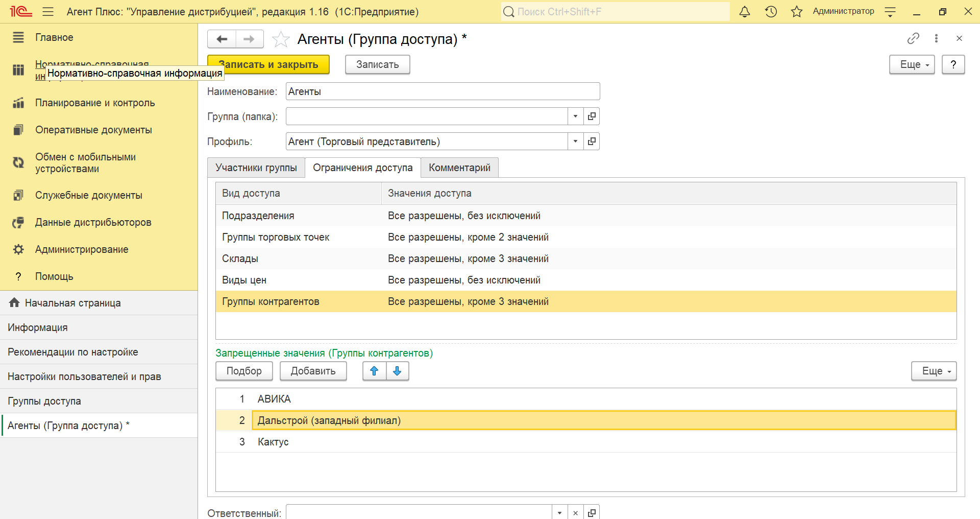
Task: Click Вид доступа column header
Action: (x=299, y=194)
